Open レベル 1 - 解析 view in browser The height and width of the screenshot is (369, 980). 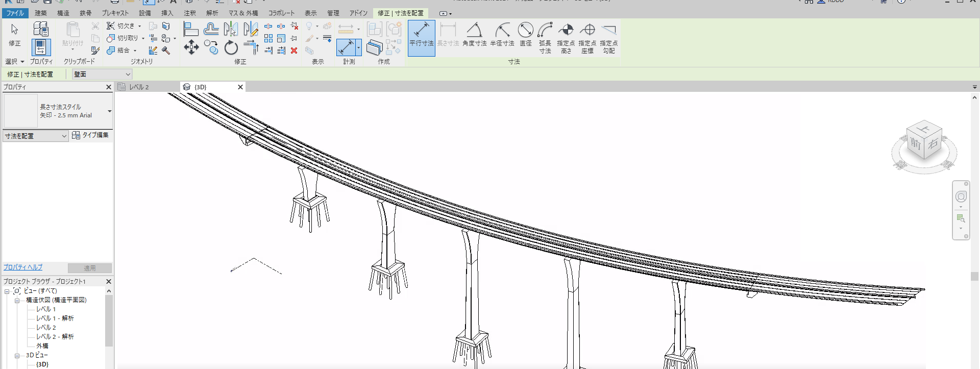[55, 318]
